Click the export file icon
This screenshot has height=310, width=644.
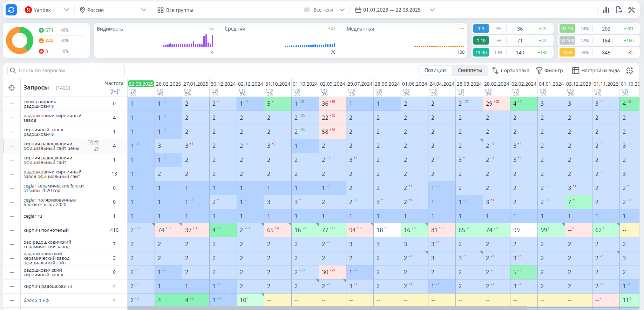coord(619,10)
